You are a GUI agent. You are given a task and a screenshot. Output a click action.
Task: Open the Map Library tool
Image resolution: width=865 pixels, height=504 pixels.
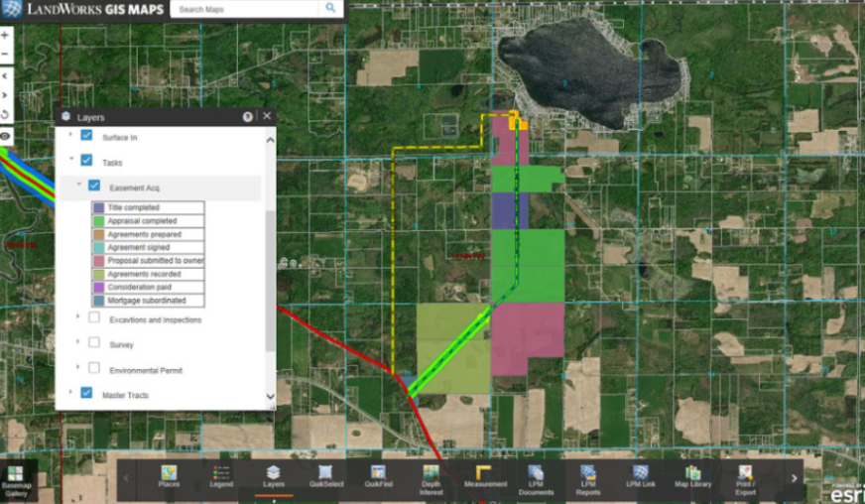(x=692, y=476)
